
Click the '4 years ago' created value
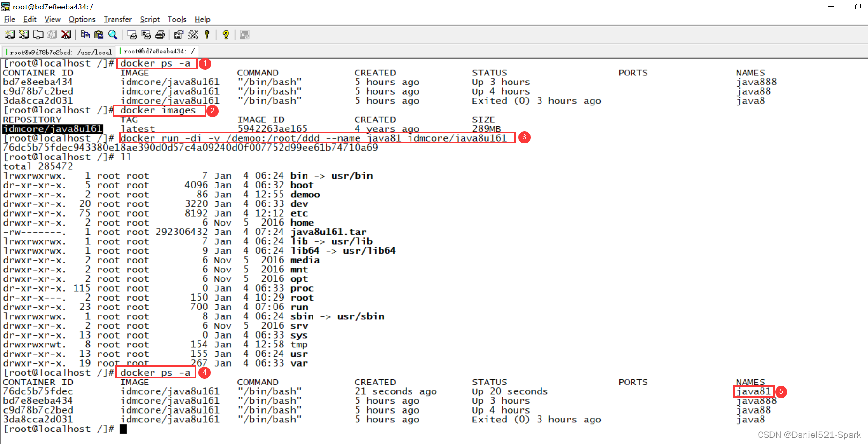click(x=387, y=129)
